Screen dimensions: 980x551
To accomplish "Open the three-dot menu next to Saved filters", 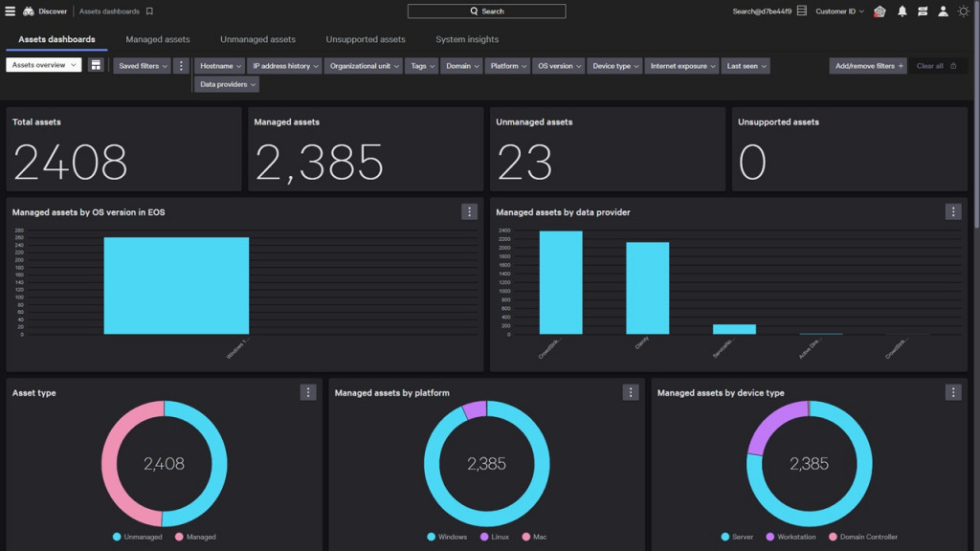I will (181, 66).
